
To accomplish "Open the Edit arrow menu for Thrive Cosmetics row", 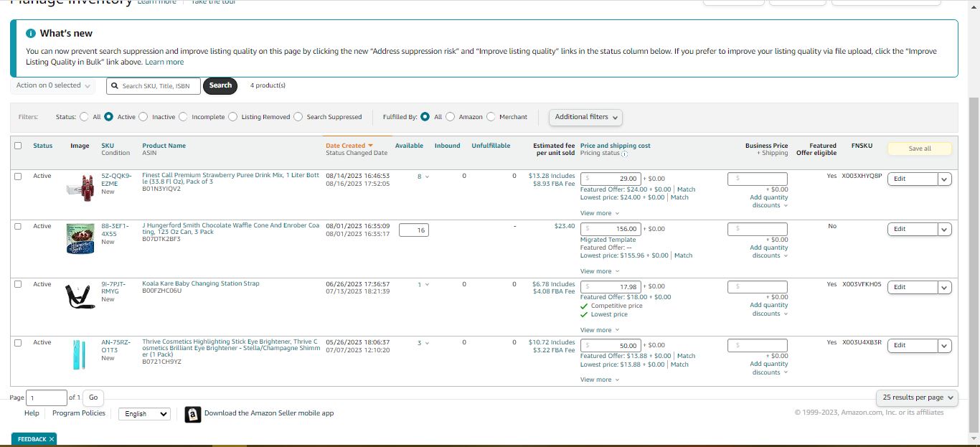I will 944,346.
